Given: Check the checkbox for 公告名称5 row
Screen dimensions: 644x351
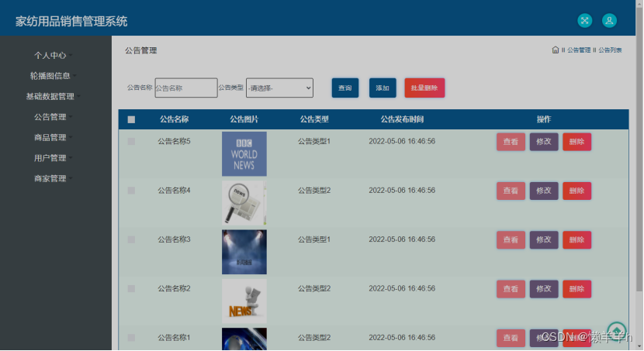Looking at the screenshot, I should [131, 142].
